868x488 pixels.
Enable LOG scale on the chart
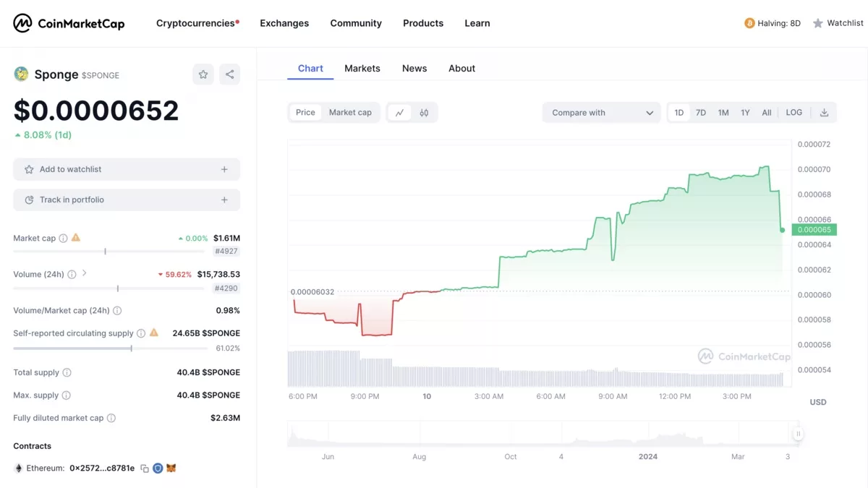click(x=794, y=112)
